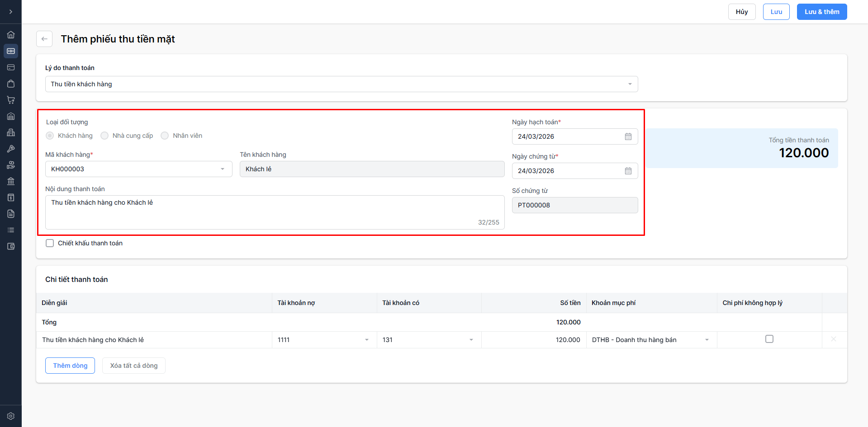Open Tài khoản nợ 1111 dropdown
The height and width of the screenshot is (427, 868).
click(366, 340)
